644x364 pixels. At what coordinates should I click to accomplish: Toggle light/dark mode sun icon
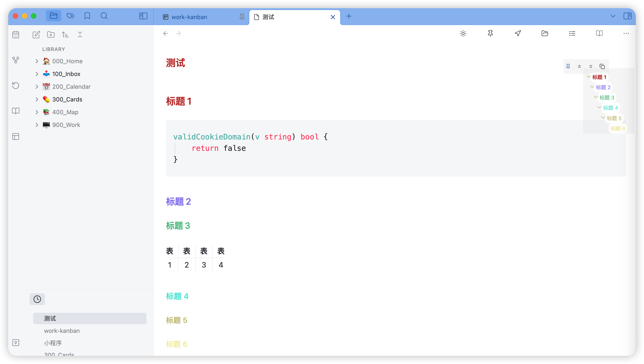click(x=463, y=33)
